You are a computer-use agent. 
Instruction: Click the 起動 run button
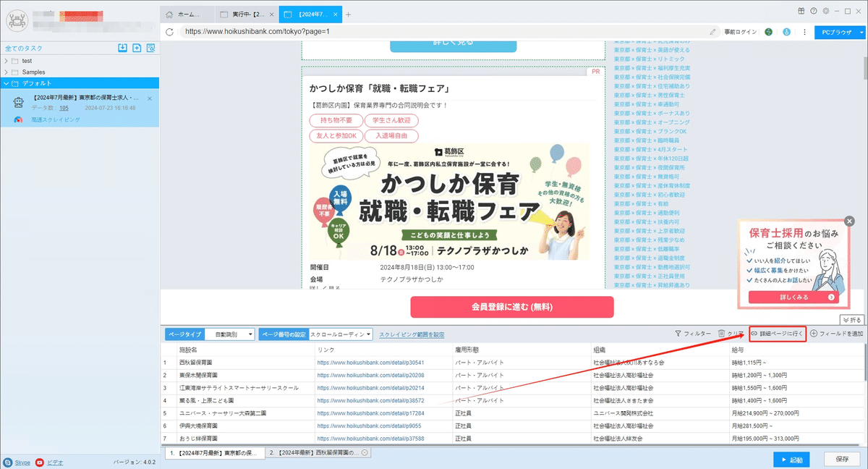click(791, 459)
